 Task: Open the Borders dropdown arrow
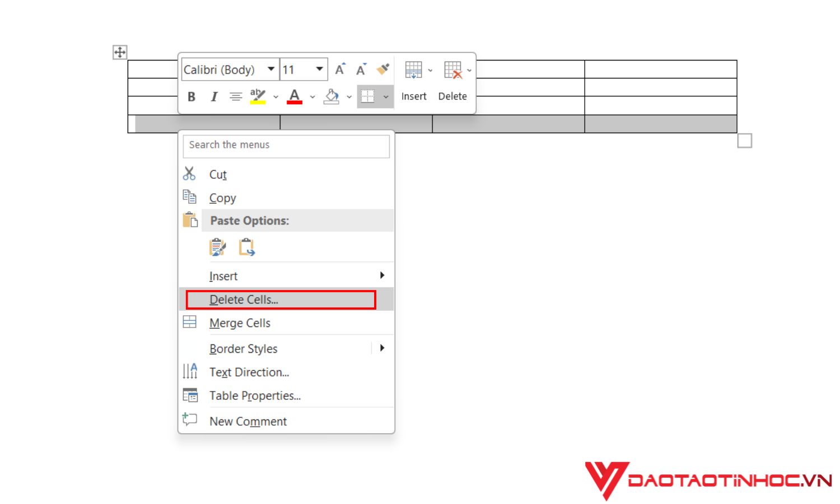click(386, 97)
